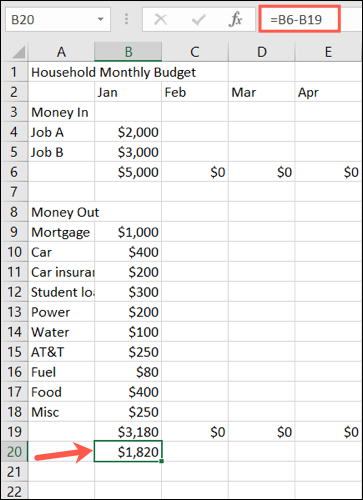Select column B header
Viewport: 363px width, 500px height.
[128, 52]
